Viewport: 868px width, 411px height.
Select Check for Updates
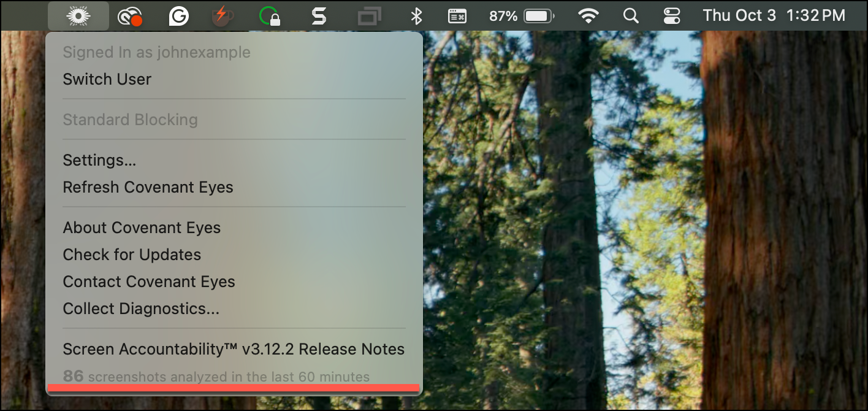coord(132,255)
